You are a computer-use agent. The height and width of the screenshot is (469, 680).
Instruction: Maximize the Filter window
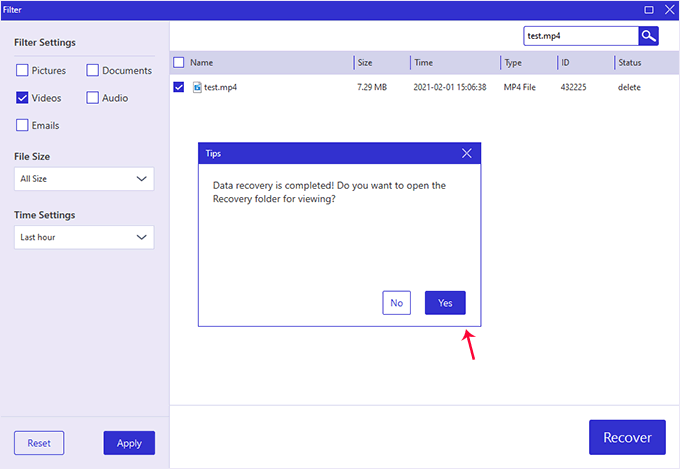click(649, 10)
